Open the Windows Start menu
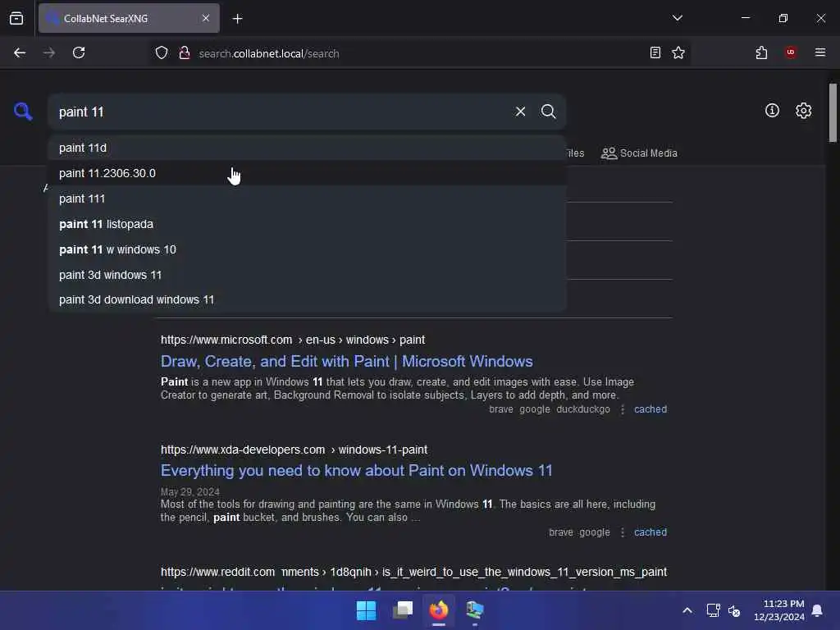This screenshot has height=630, width=840. pyautogui.click(x=367, y=610)
